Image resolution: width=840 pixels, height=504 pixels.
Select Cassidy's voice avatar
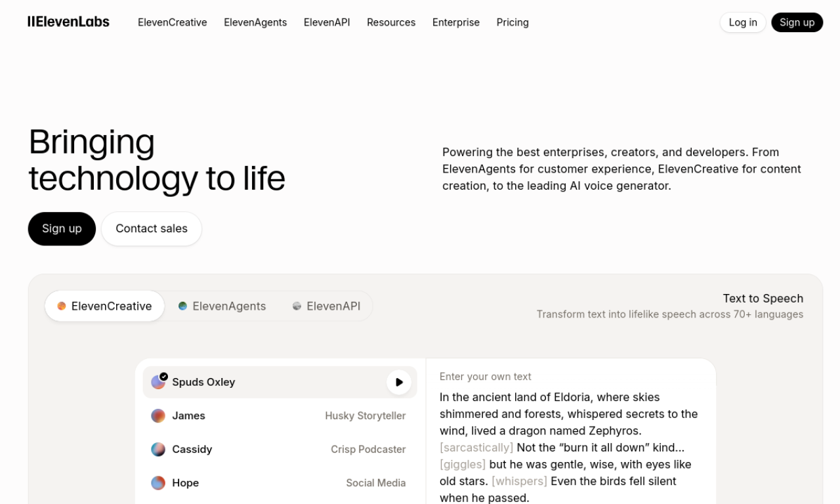[x=158, y=449]
